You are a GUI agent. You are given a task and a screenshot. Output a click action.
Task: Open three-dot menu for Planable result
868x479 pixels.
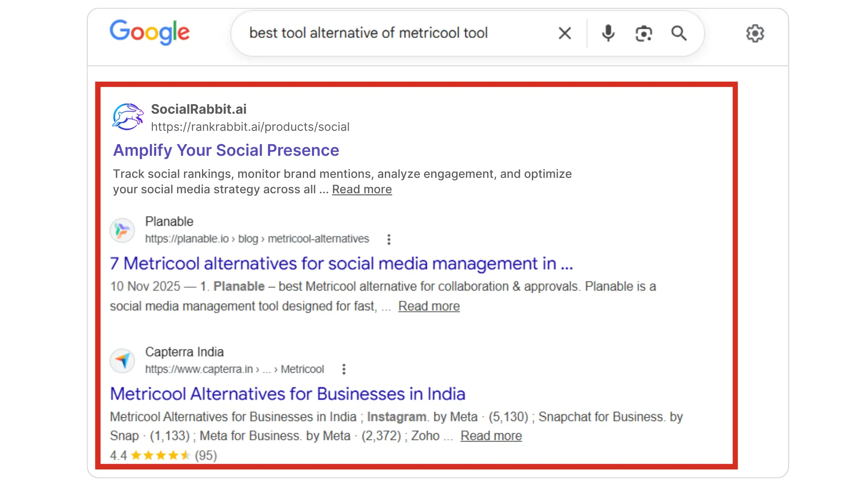click(x=389, y=239)
